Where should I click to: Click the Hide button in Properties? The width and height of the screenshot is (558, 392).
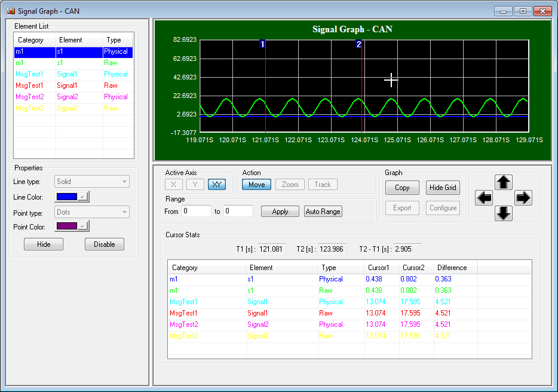[x=44, y=244]
